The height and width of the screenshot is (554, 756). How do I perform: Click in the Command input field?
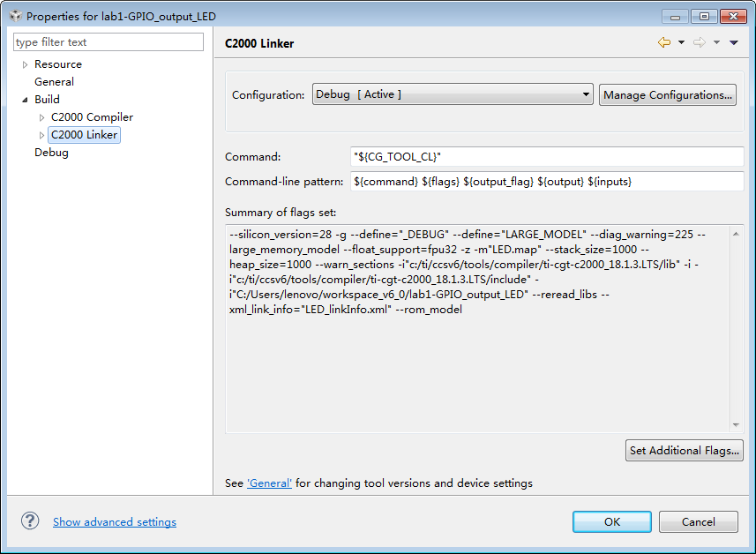point(546,156)
